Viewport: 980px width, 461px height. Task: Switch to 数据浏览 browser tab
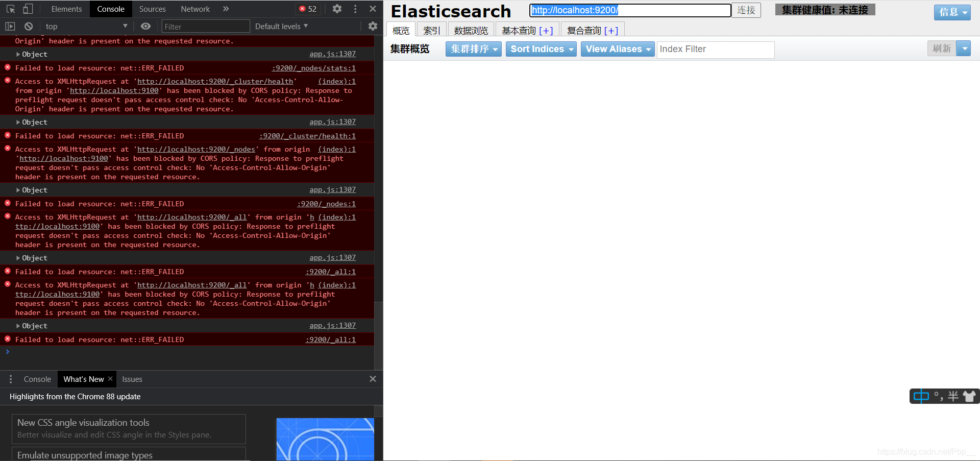click(471, 30)
